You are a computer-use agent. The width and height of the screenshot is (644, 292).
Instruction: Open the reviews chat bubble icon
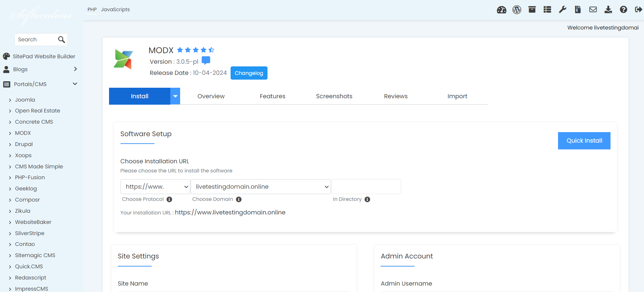tap(206, 61)
